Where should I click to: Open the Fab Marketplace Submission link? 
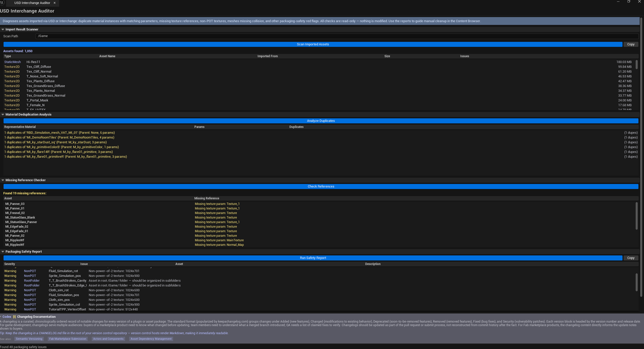pos(68,339)
